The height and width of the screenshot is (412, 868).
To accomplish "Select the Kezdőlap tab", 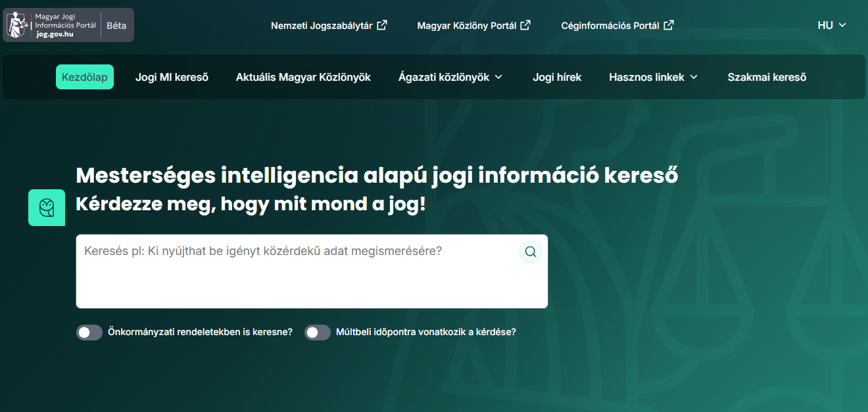I will tap(84, 77).
